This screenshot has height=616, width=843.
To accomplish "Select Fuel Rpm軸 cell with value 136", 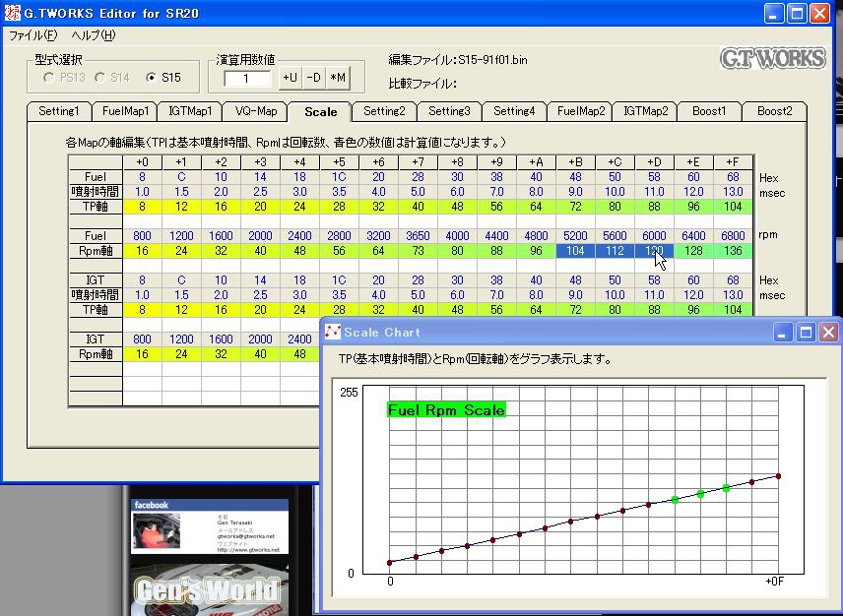I will pos(733,251).
